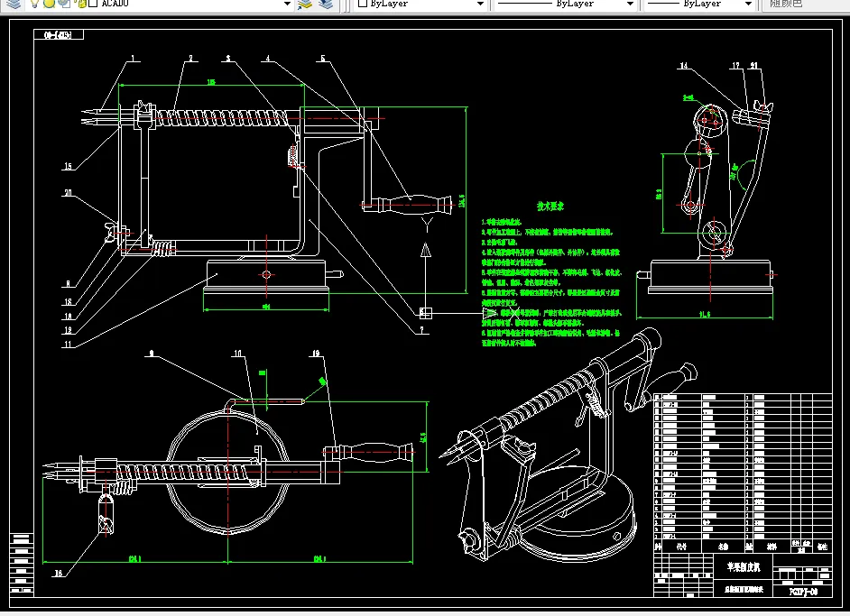
Task: Select the circular base outline in top view
Action: tap(227, 473)
